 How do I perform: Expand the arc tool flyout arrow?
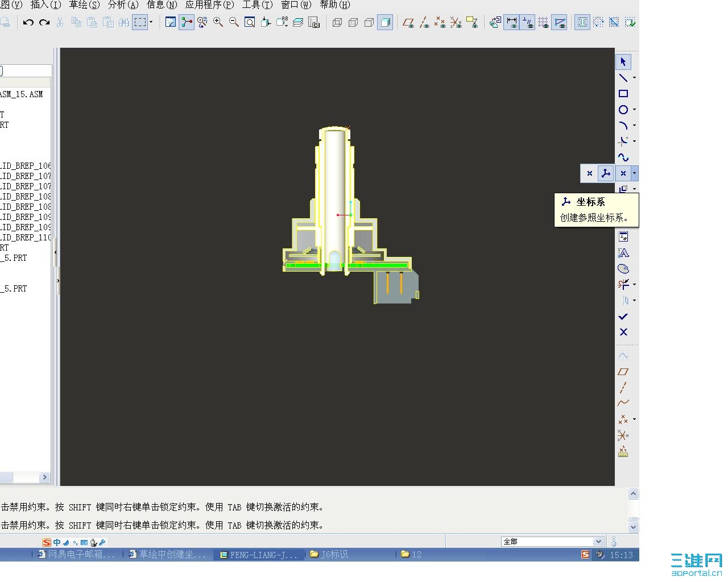pos(634,126)
